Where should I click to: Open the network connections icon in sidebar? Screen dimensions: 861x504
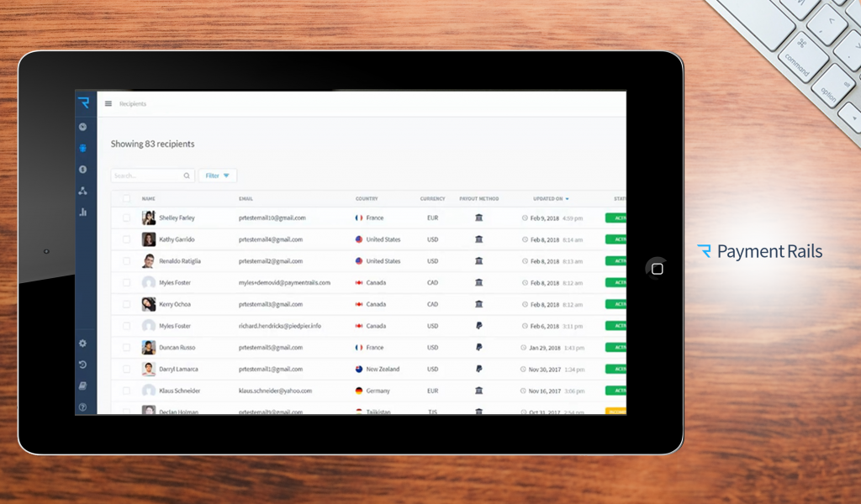82,191
